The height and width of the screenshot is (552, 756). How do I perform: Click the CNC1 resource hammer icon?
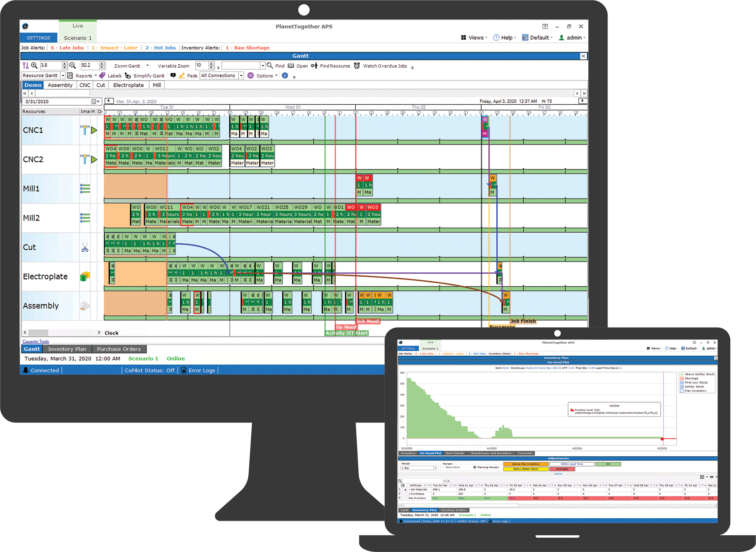click(85, 130)
